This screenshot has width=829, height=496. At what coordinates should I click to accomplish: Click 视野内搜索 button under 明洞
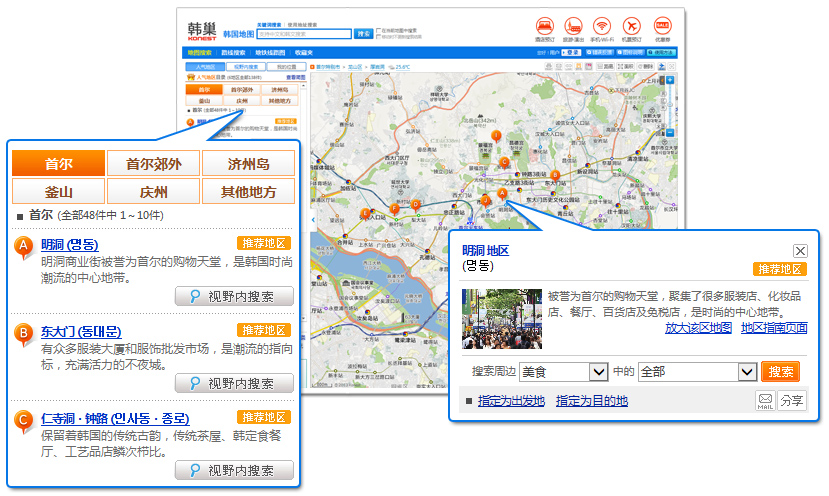pyautogui.click(x=234, y=296)
